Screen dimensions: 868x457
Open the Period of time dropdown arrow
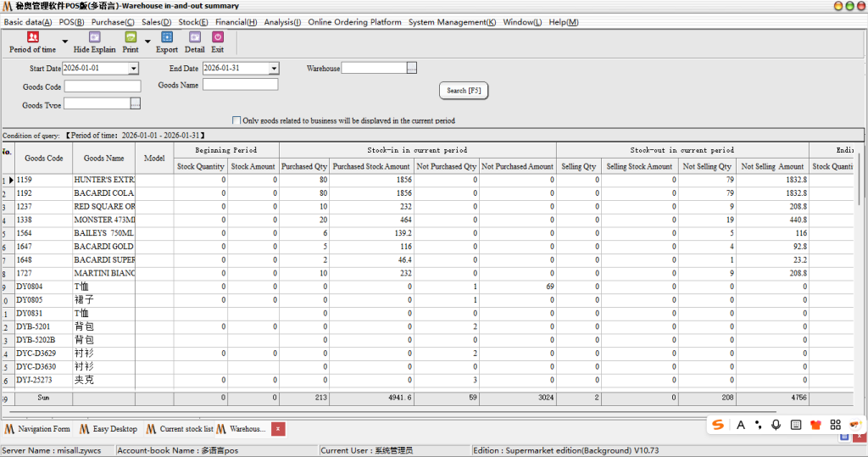[65, 41]
